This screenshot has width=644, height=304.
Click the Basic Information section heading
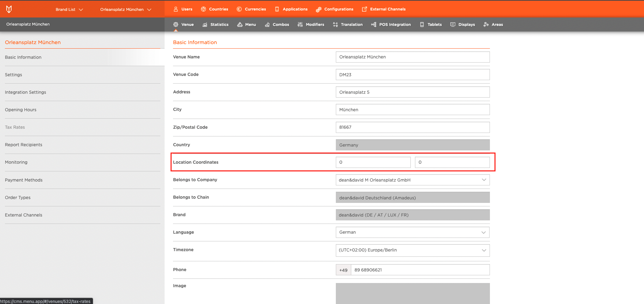click(x=195, y=42)
